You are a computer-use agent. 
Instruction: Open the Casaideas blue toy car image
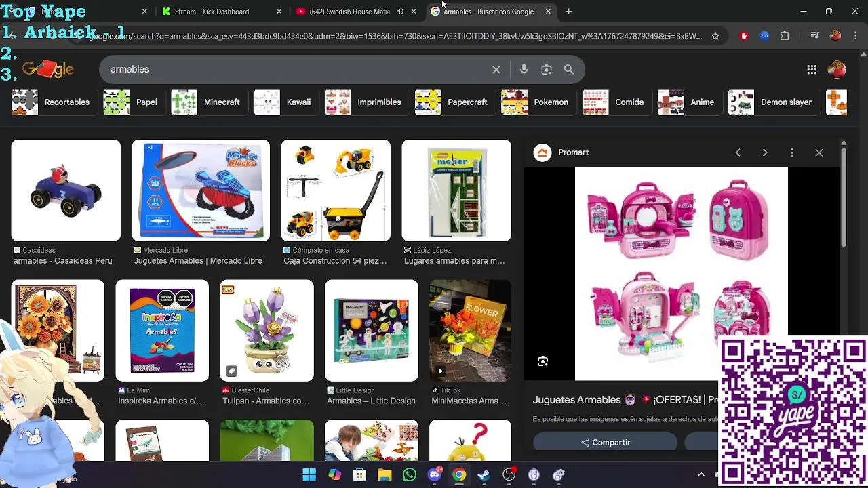(x=66, y=190)
